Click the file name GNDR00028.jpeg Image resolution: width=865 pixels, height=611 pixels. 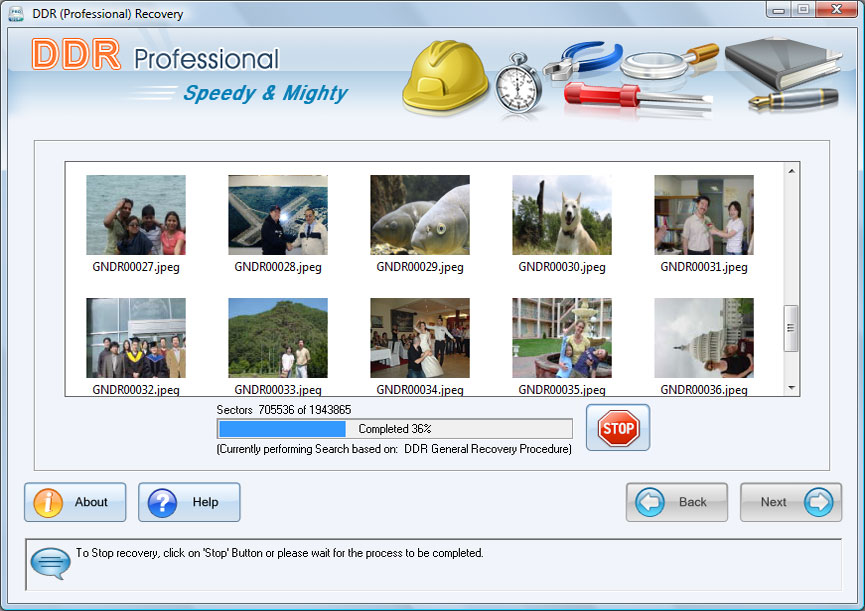(x=278, y=267)
